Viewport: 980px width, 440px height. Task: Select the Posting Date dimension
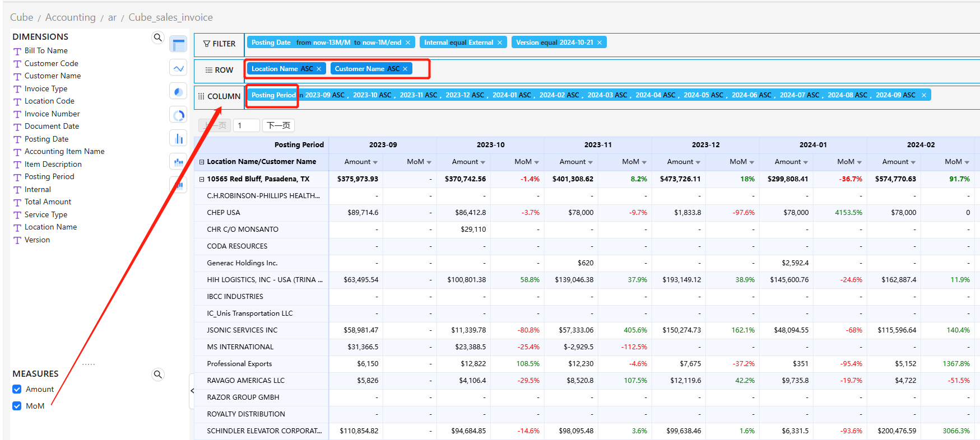click(47, 139)
